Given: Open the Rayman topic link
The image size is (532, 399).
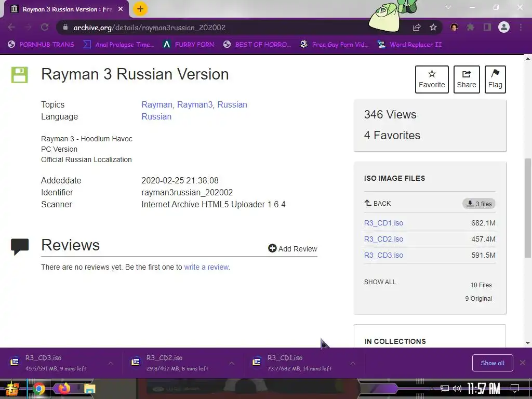Looking at the screenshot, I should (x=157, y=104).
